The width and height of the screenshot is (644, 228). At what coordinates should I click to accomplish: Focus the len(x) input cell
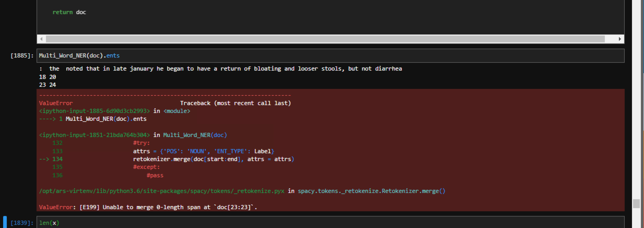point(330,223)
